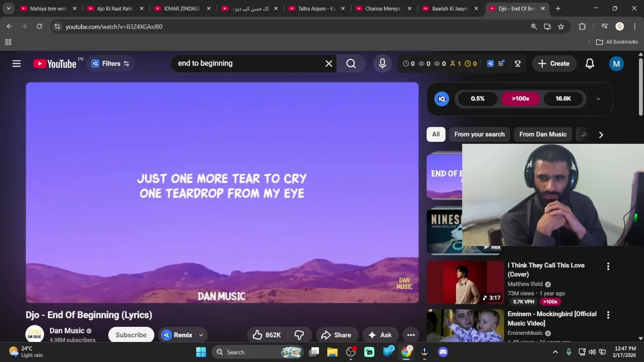Open the Dan Music channel name
Screen dimensions: 644x362
(67, 331)
